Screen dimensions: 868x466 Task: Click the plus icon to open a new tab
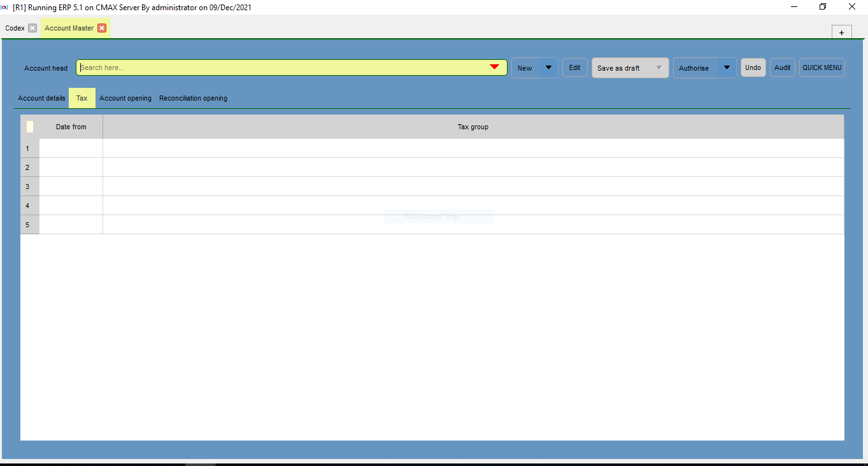pyautogui.click(x=841, y=32)
